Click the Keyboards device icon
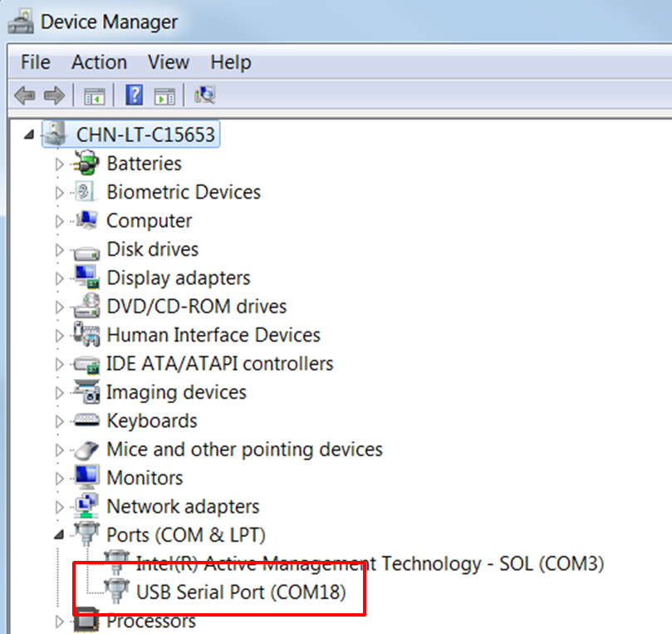The image size is (672, 634). [87, 420]
